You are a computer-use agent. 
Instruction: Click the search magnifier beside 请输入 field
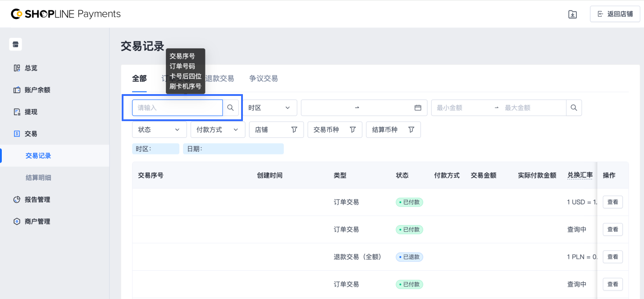pos(230,108)
